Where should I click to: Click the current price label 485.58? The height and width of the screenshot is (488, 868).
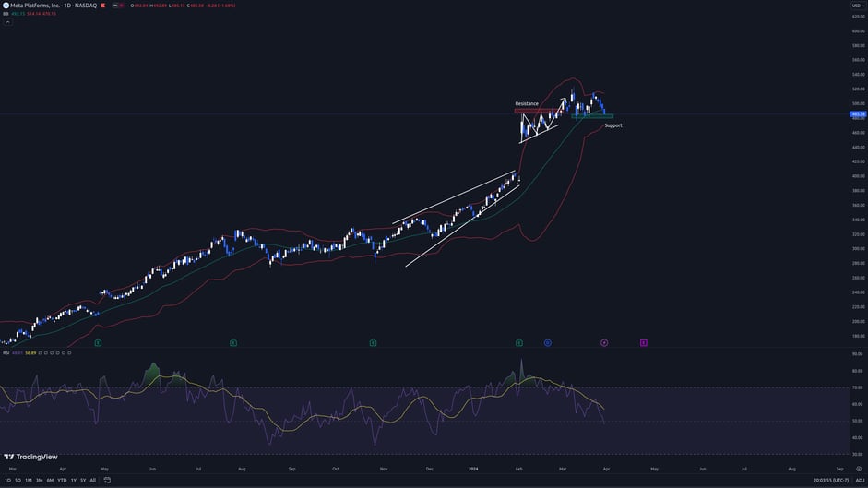(x=858, y=114)
